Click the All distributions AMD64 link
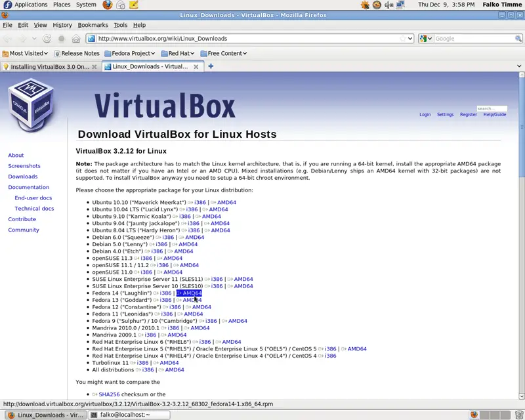Screen dimensions: 525x420 [175, 369]
